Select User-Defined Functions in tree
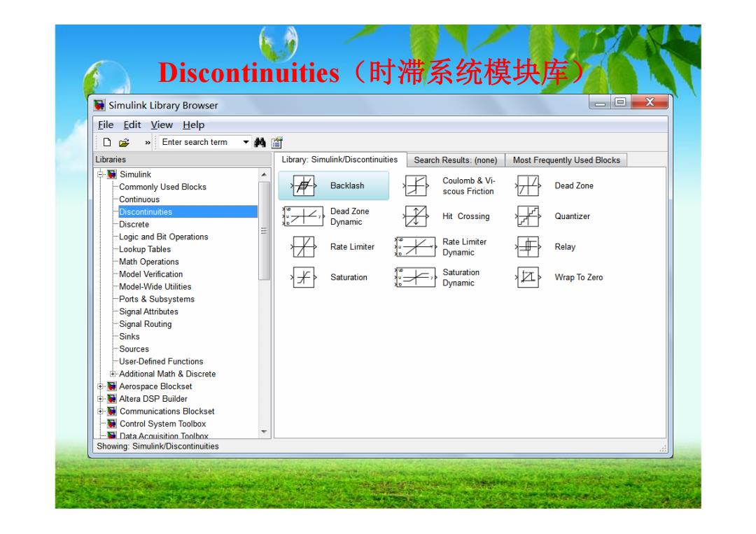This screenshot has width=756, height=534. [161, 362]
